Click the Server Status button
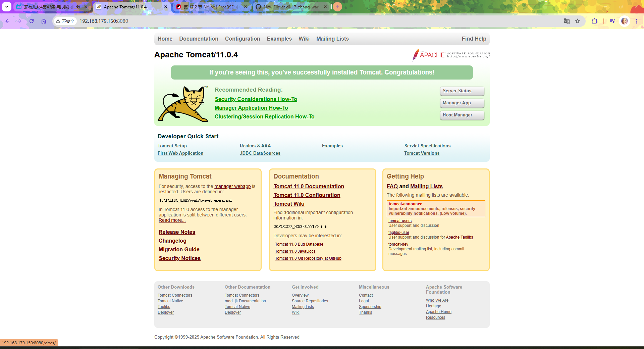This screenshot has height=349, width=644. [x=462, y=91]
